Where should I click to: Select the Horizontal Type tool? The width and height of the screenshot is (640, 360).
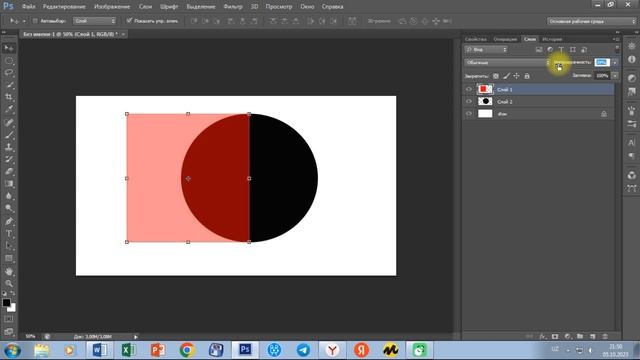9,234
